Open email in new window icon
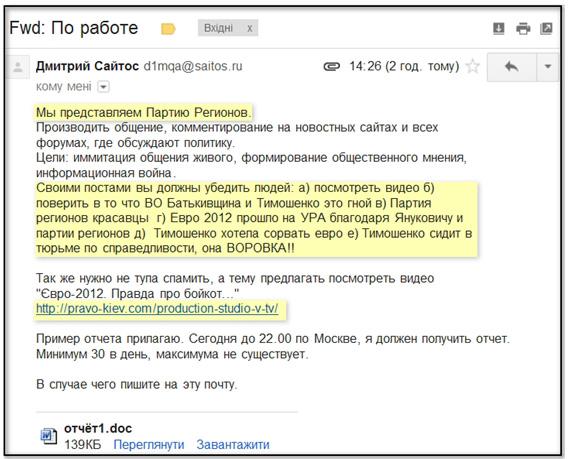The height and width of the screenshot is (459, 568). (546, 28)
